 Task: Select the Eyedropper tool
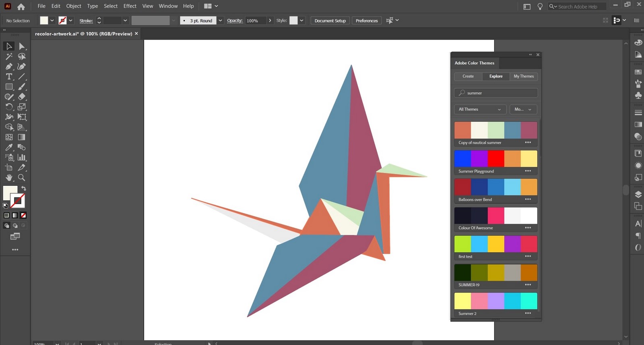[x=9, y=147]
